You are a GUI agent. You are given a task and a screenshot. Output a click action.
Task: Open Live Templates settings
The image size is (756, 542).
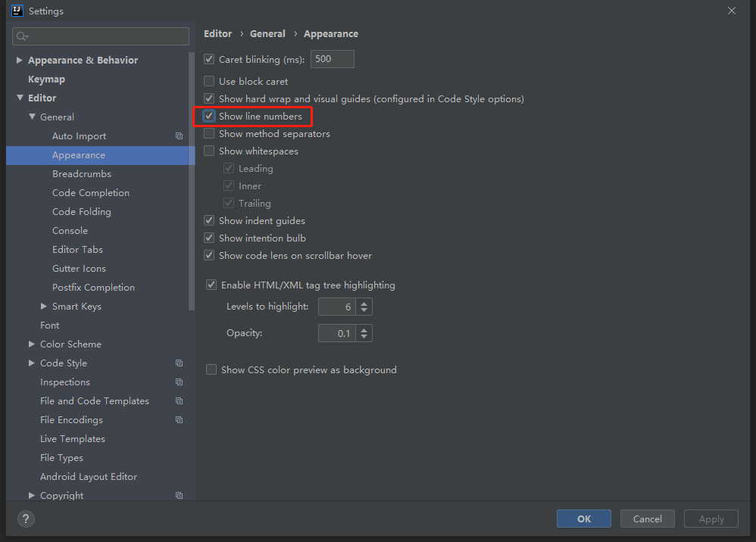72,439
